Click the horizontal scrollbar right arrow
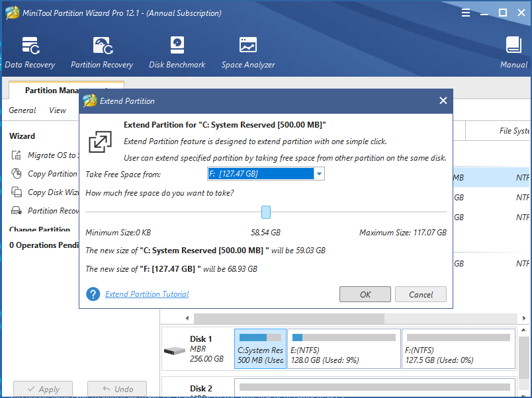Screen dimensions: 532x398 coord(523,318)
